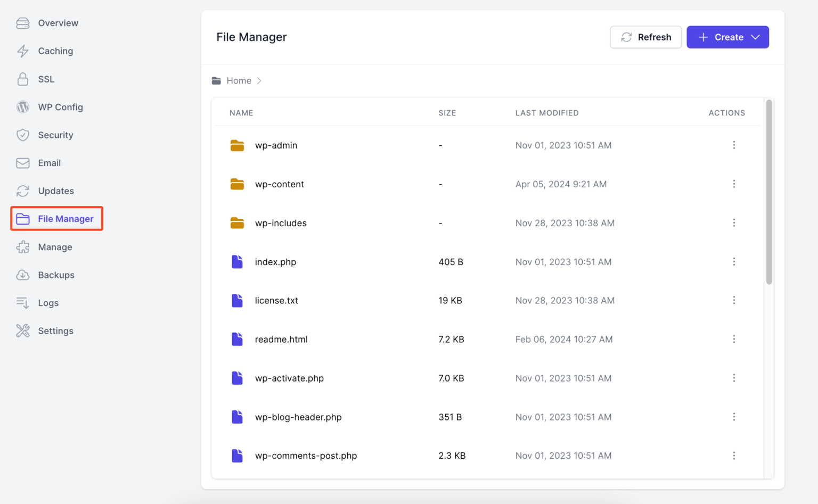Open the actions menu for readme.html
This screenshot has height=504, width=818.
(x=734, y=339)
